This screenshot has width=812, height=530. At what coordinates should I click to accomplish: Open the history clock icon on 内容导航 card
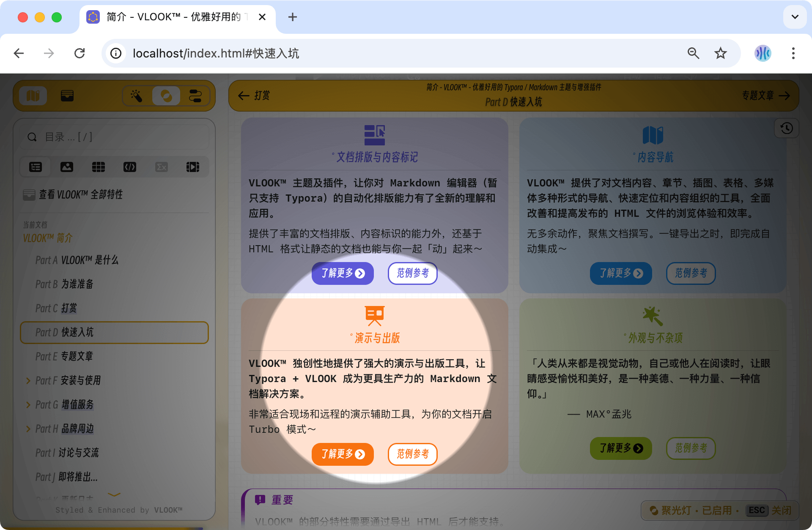click(787, 128)
